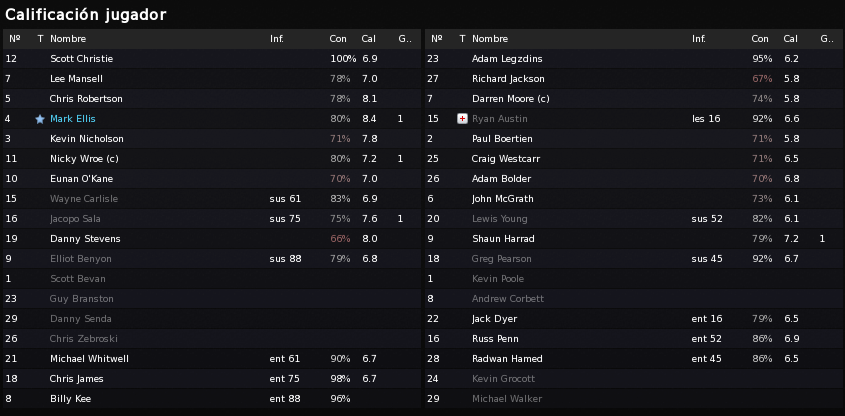Viewport: 845px width, 416px height.
Task: Select substitute Billy Kee
Action: pyautogui.click(x=212, y=399)
